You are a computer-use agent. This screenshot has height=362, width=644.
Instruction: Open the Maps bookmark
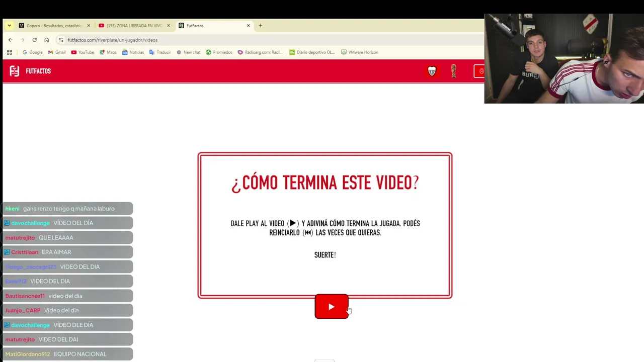(108, 52)
